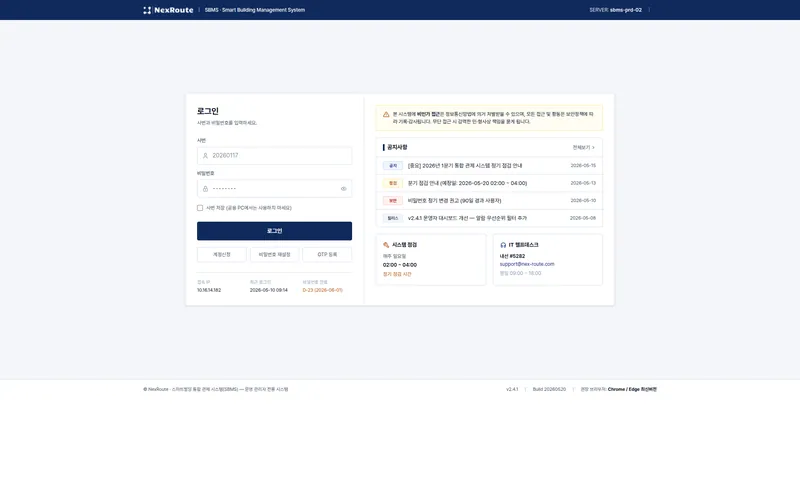Screen dimensions: 800x500
Task: Click the IT 헬프데스크 card title
Action: 523,245
